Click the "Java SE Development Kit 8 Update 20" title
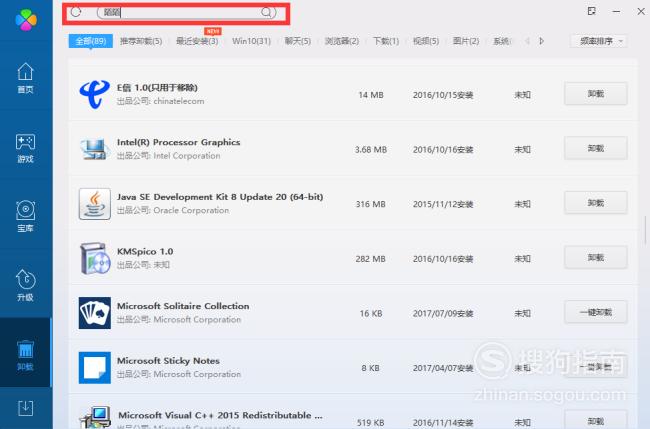 pyautogui.click(x=220, y=197)
